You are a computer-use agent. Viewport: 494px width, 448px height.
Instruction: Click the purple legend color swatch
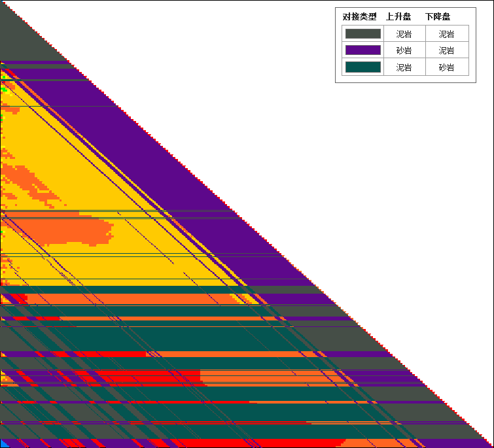click(363, 50)
